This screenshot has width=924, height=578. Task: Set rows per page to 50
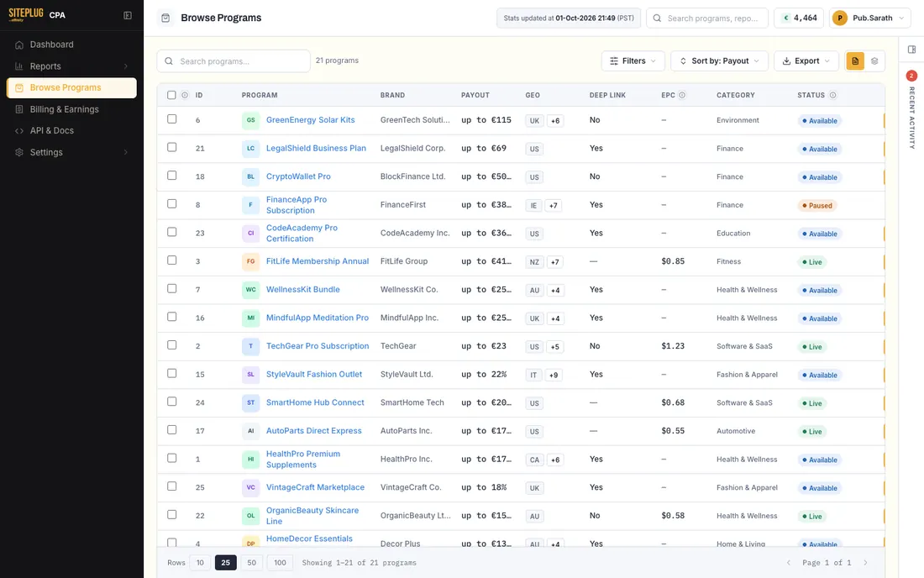click(252, 563)
